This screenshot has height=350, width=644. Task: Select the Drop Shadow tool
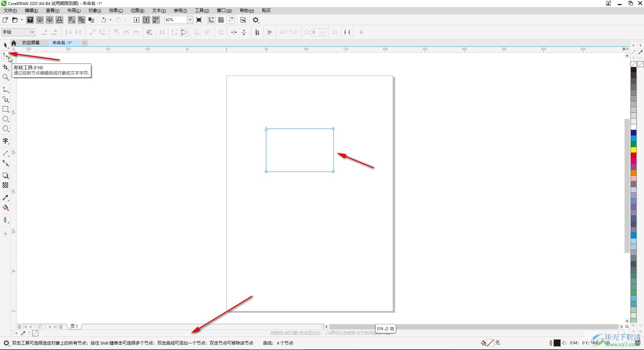pos(5,176)
